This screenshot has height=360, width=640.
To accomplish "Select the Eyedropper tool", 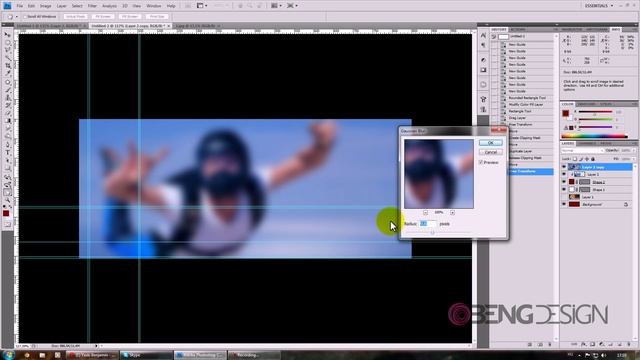I will click(x=7, y=73).
